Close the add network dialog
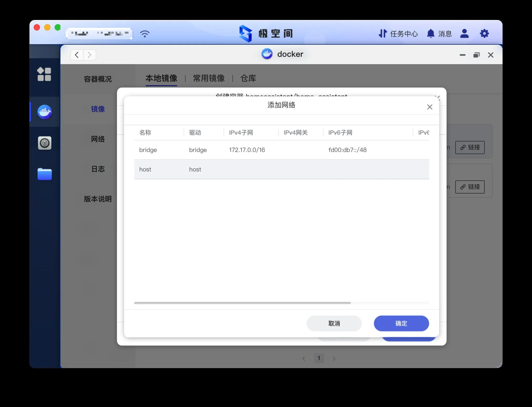 pyautogui.click(x=429, y=107)
